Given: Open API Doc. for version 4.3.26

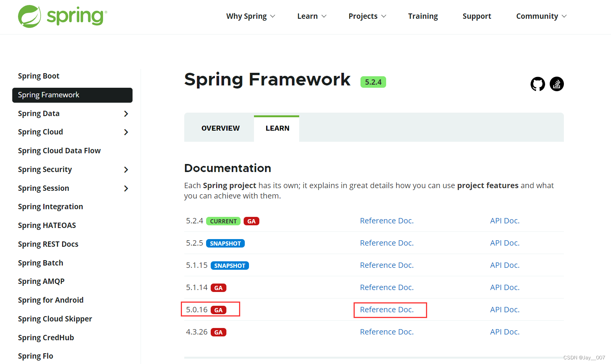Looking at the screenshot, I should pos(505,332).
